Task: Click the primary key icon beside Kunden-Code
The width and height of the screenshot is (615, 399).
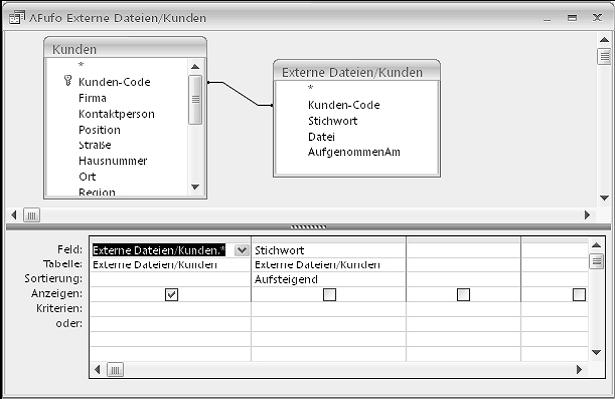Action: pyautogui.click(x=68, y=81)
